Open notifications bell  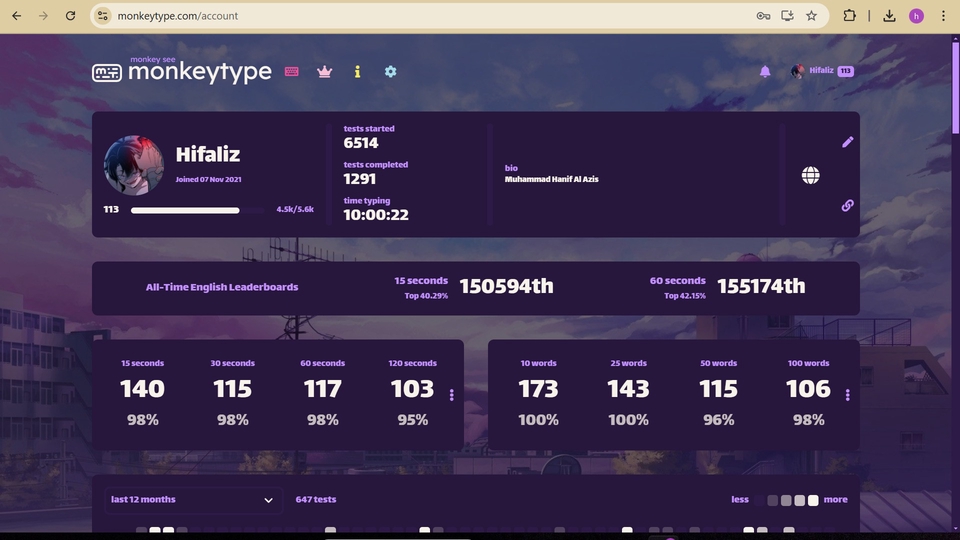coord(765,72)
